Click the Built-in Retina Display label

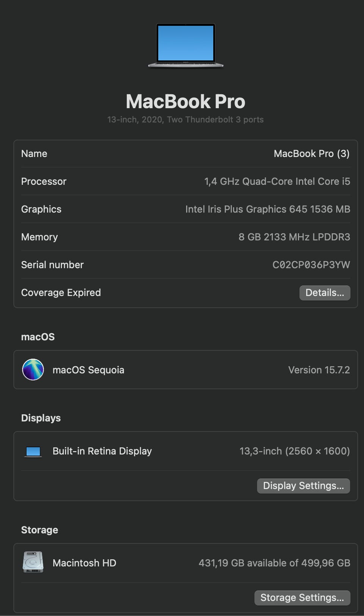click(102, 451)
